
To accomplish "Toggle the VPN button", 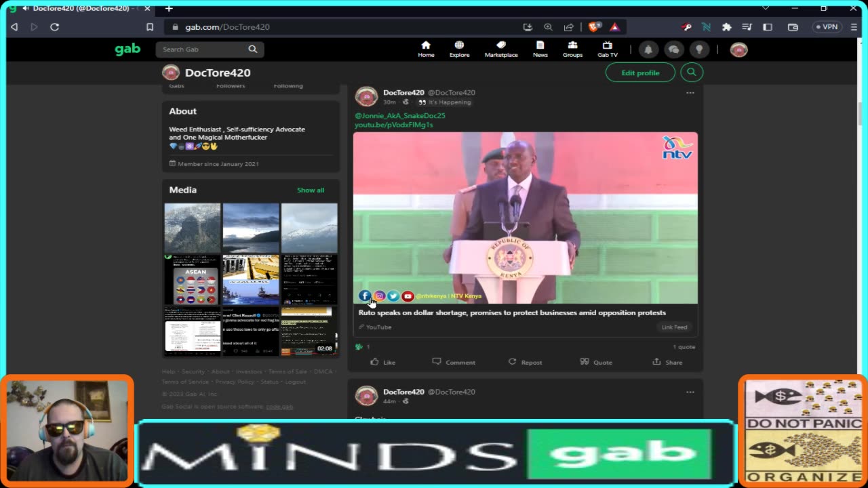I will click(827, 27).
